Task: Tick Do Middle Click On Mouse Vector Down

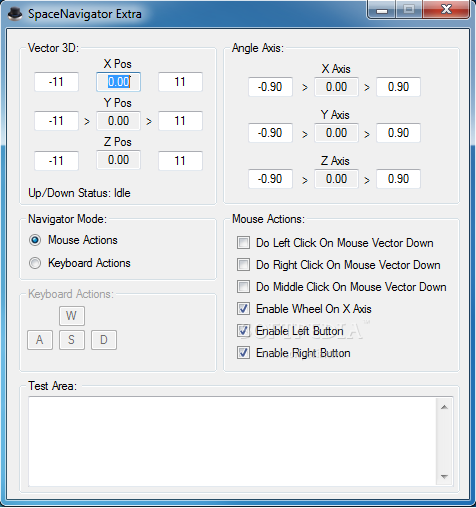Action: click(243, 287)
